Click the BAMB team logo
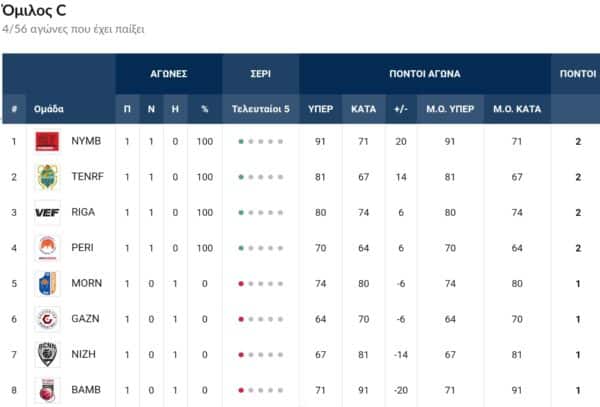The image size is (600, 407). (47, 389)
